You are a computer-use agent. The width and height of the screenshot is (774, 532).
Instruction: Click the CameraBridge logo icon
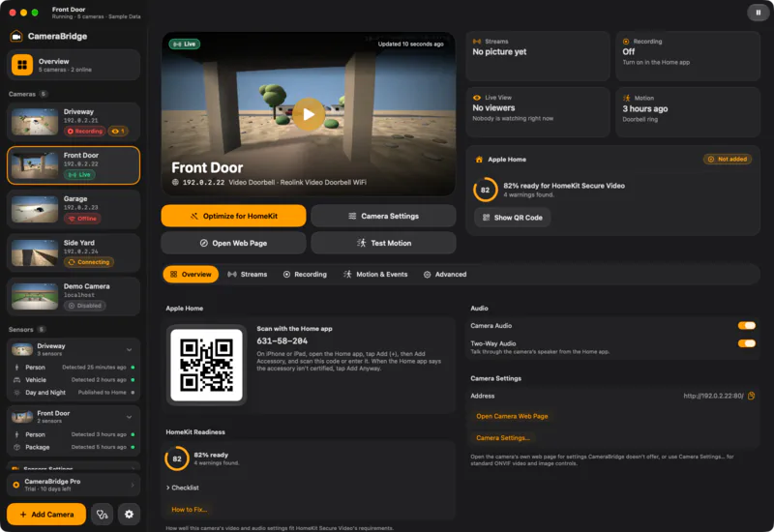coord(16,36)
